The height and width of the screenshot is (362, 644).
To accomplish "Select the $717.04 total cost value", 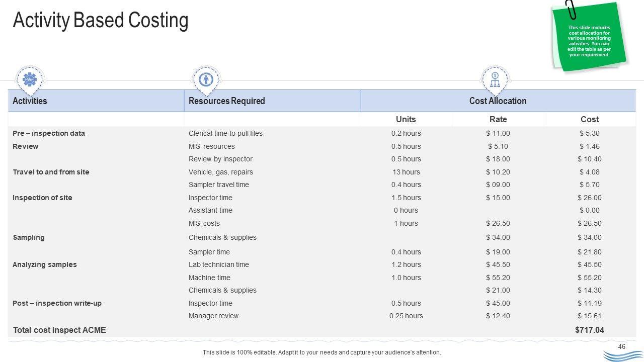I will click(x=589, y=330).
